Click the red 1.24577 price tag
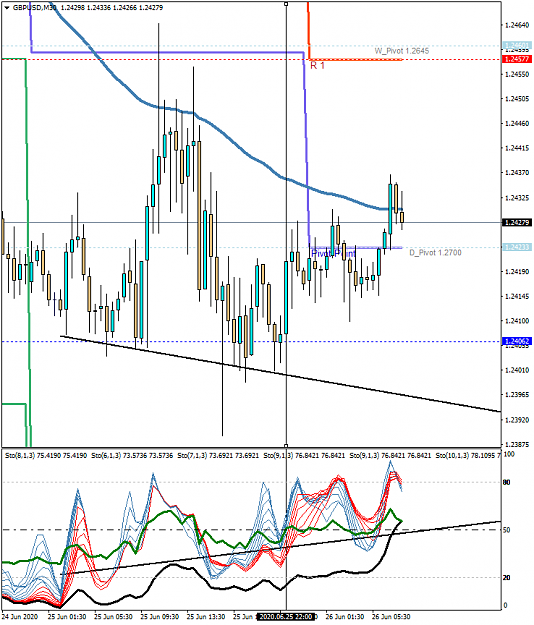534x625 pixels. pos(517,59)
